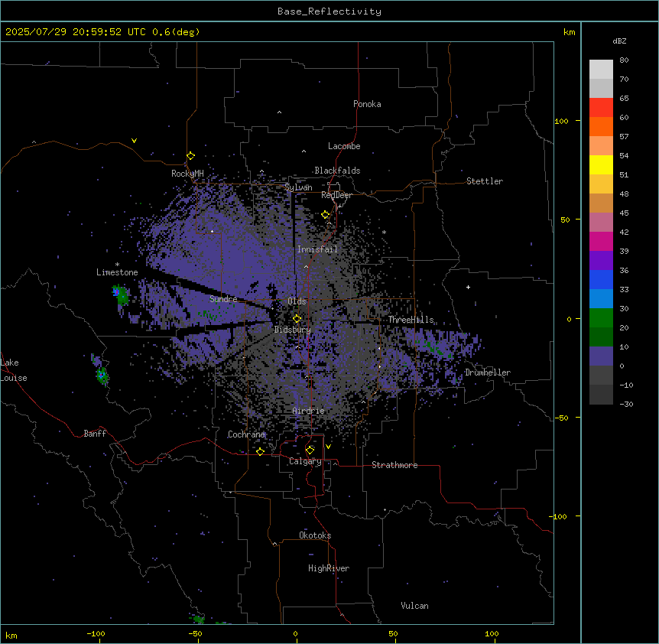659x644 pixels.
Task: Click the Airdrie city label
Action: (x=308, y=411)
